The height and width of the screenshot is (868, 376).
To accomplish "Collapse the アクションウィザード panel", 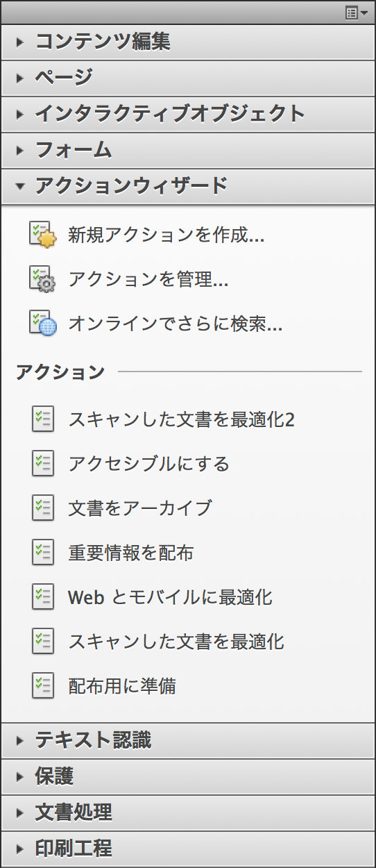I will [x=188, y=186].
